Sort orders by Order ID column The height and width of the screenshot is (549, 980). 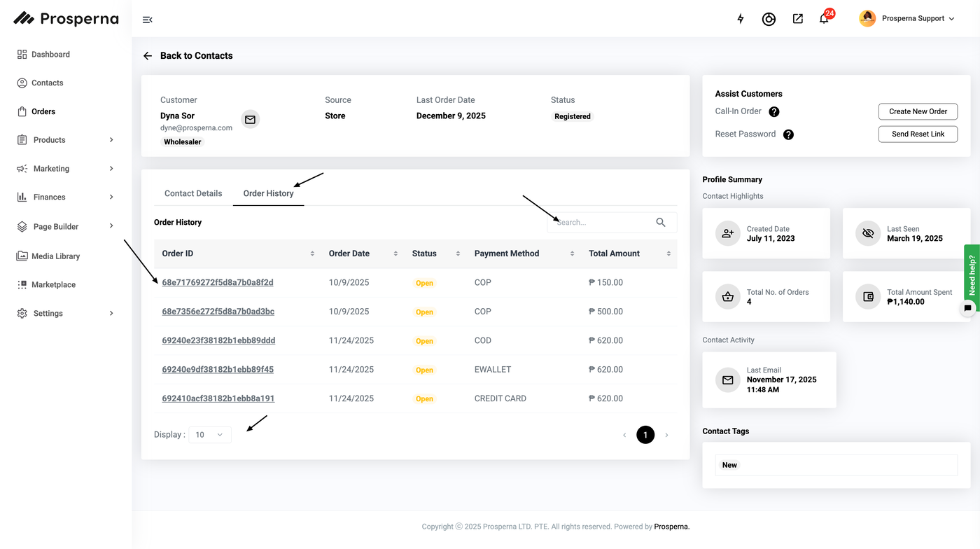pyautogui.click(x=312, y=253)
